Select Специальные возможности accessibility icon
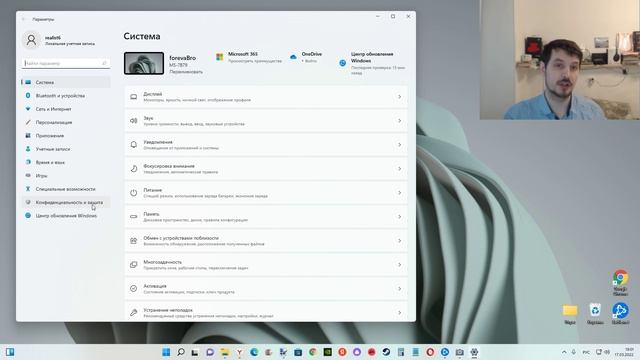 [28, 189]
